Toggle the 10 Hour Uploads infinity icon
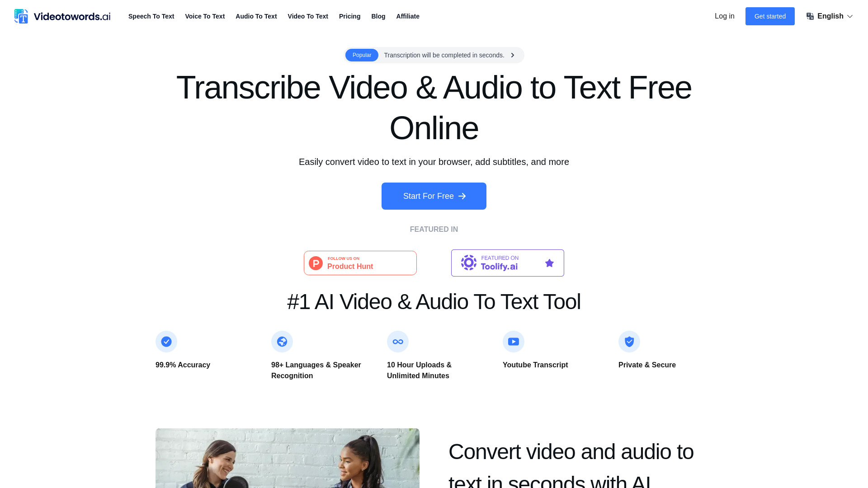 [x=398, y=342]
